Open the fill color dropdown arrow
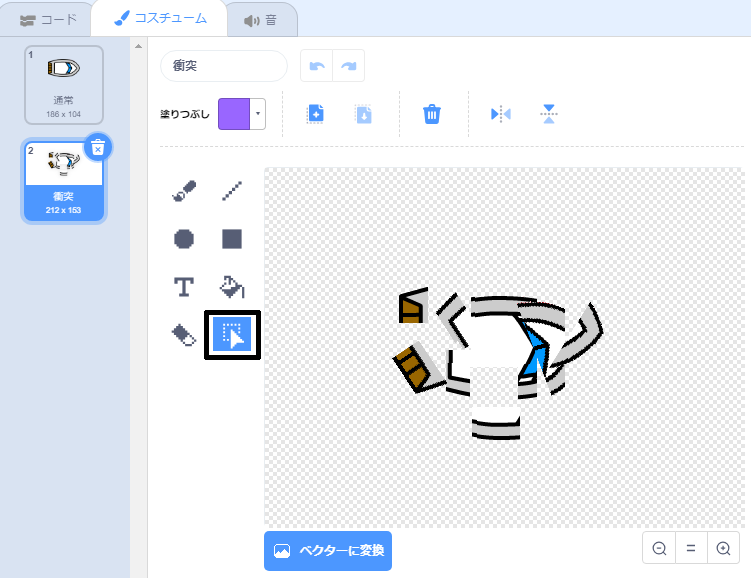The width and height of the screenshot is (751, 578). [x=258, y=114]
